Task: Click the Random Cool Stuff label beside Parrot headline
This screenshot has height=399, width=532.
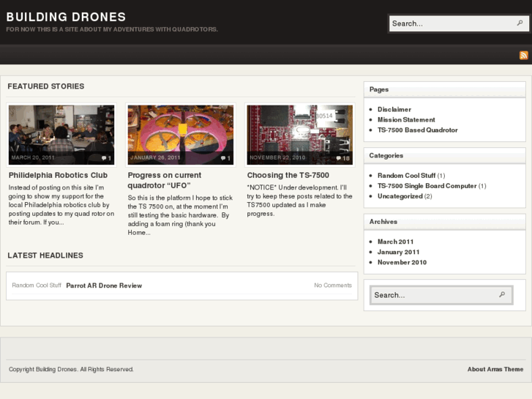Action: click(37, 286)
